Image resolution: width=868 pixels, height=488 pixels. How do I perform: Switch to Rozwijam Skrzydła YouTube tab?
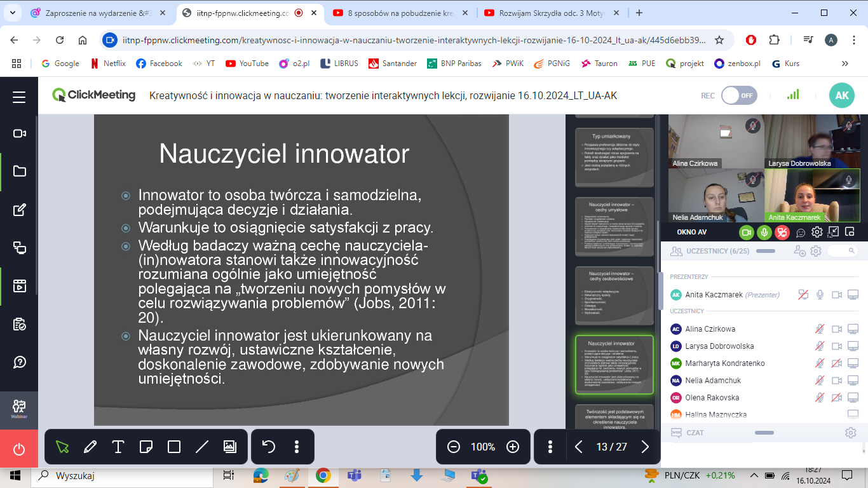tap(550, 13)
